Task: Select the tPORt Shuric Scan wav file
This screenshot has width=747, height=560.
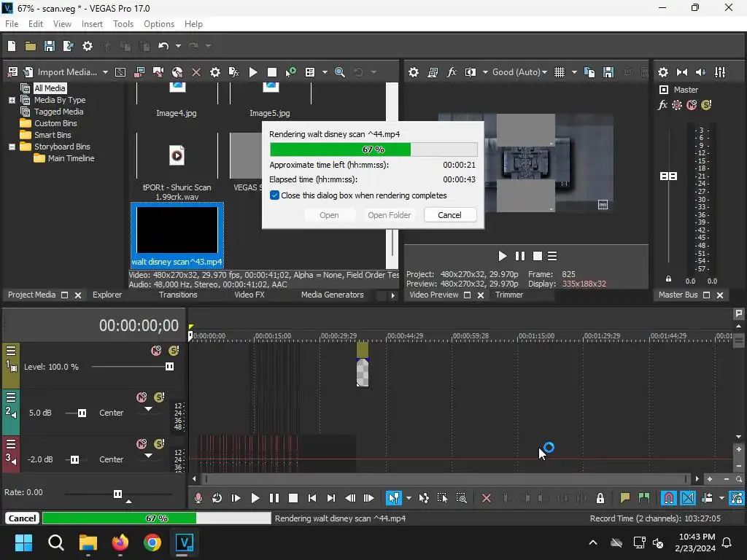Action: [177, 167]
